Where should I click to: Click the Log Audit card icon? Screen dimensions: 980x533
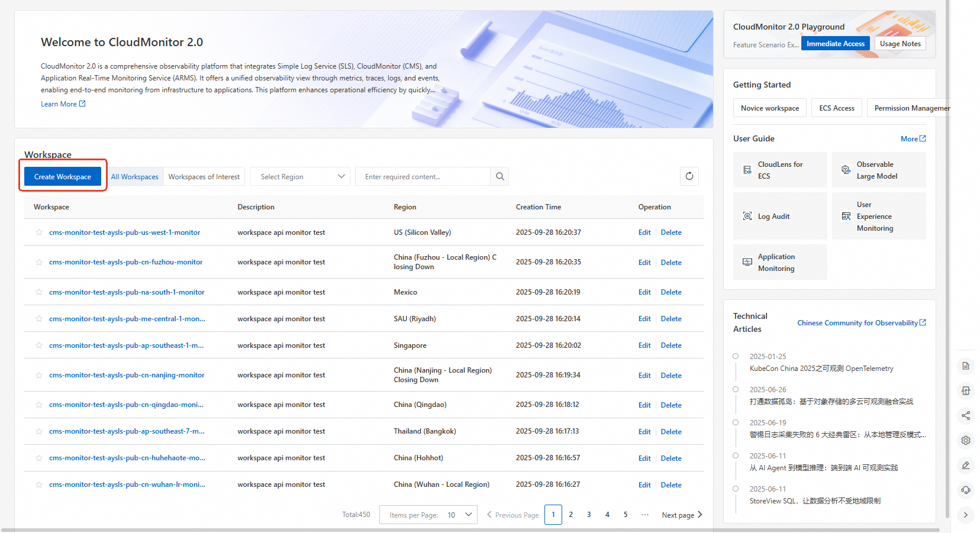coord(747,217)
